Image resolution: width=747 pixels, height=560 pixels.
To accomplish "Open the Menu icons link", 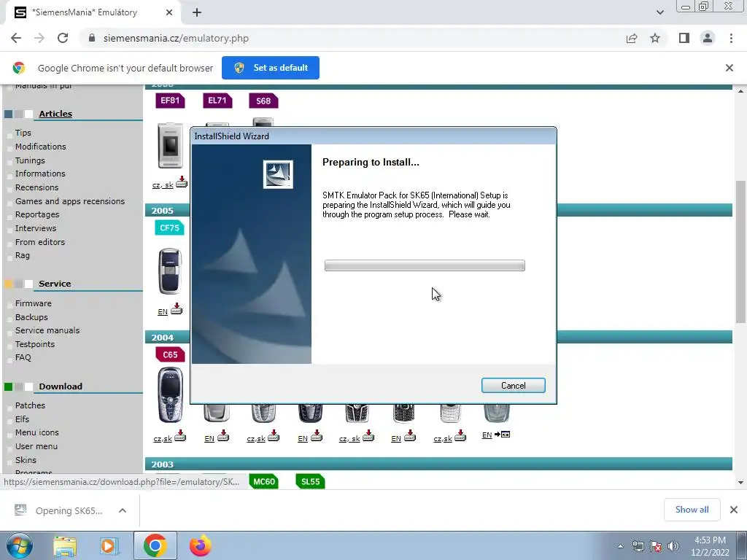I will pyautogui.click(x=36, y=433).
